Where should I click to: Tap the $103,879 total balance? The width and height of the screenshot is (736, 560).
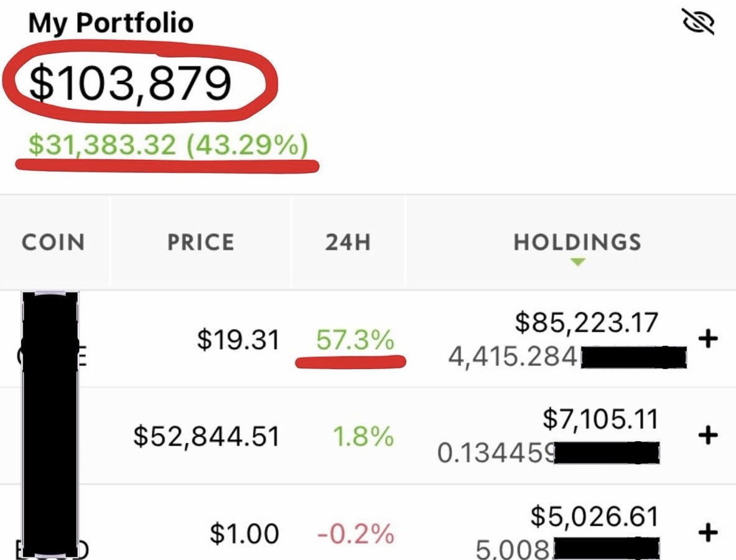[x=130, y=83]
